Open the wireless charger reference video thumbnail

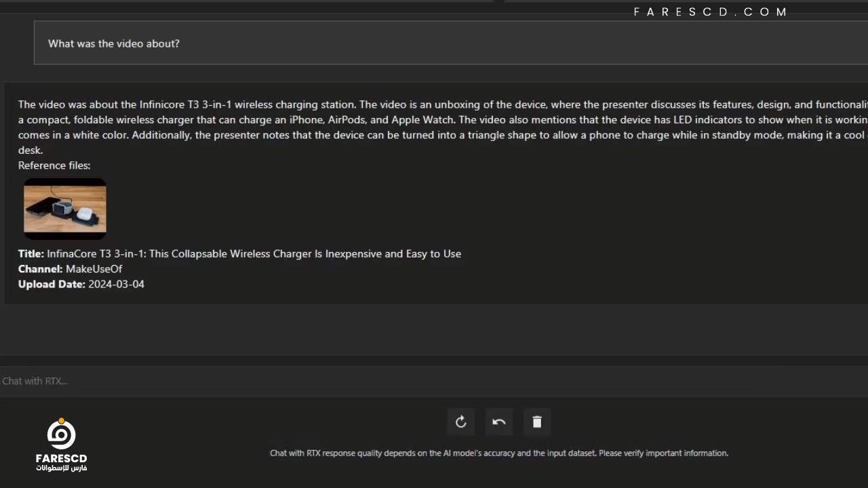coord(65,209)
